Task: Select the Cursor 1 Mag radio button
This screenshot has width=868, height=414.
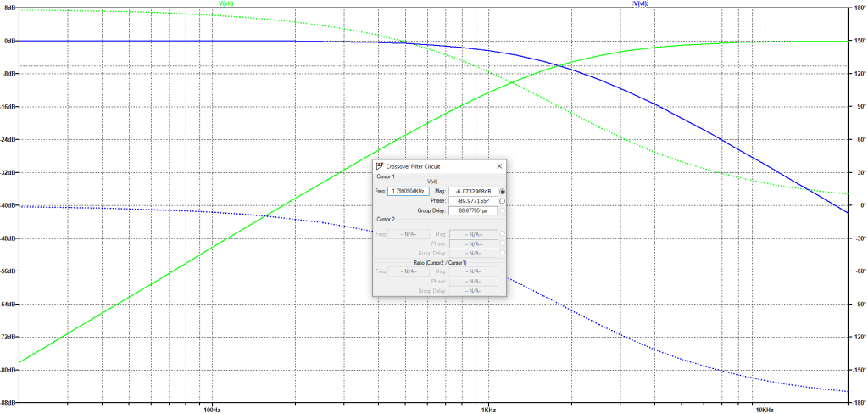Action: click(x=503, y=192)
